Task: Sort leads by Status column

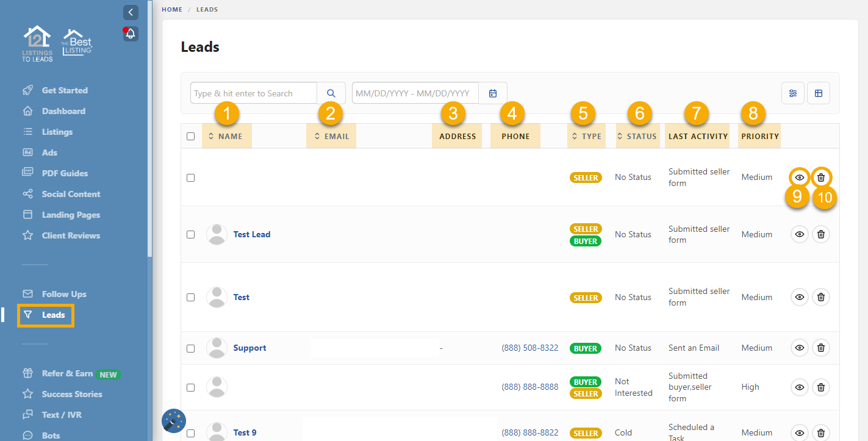Action: [637, 137]
